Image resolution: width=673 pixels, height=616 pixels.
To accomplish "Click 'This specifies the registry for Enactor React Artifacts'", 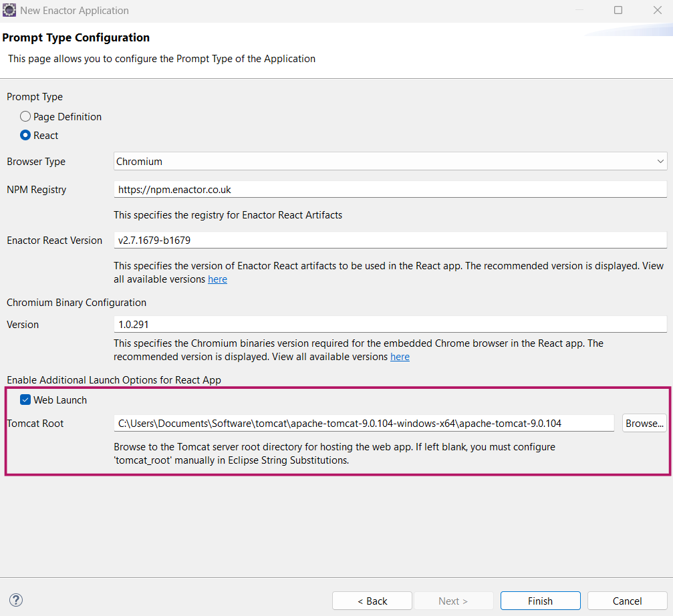I will [228, 215].
